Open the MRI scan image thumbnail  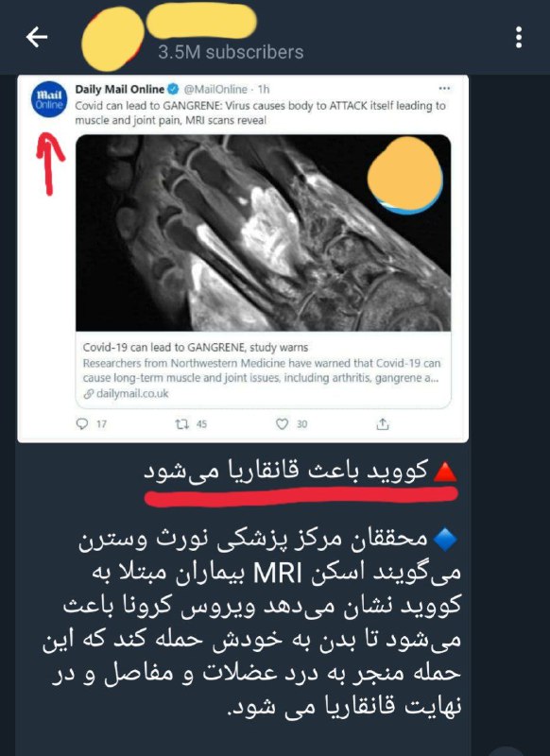(x=264, y=232)
